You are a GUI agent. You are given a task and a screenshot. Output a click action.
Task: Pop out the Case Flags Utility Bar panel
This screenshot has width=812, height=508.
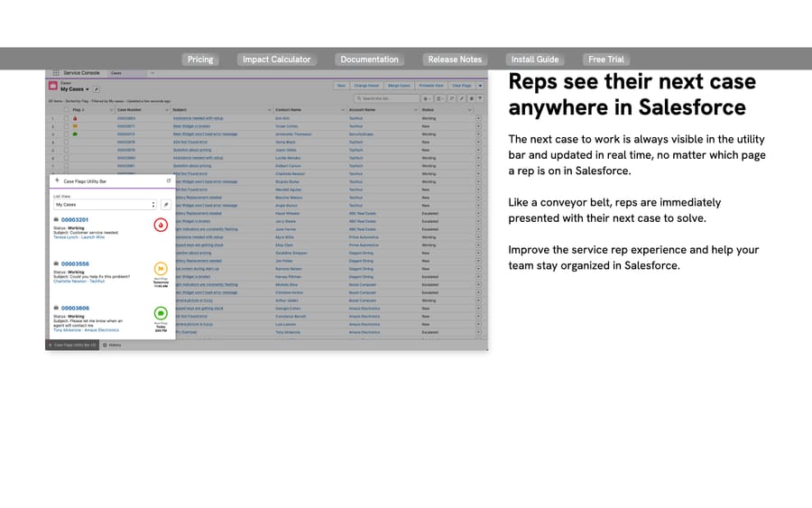(169, 180)
